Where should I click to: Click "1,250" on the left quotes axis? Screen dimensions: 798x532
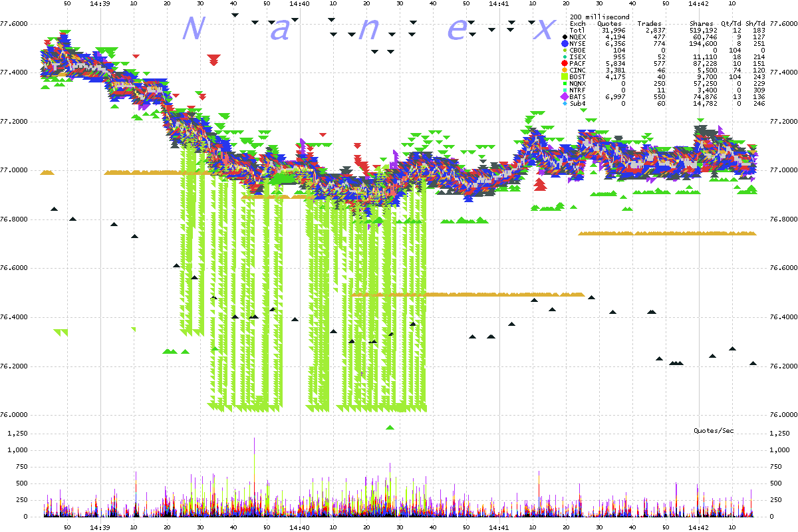point(16,434)
